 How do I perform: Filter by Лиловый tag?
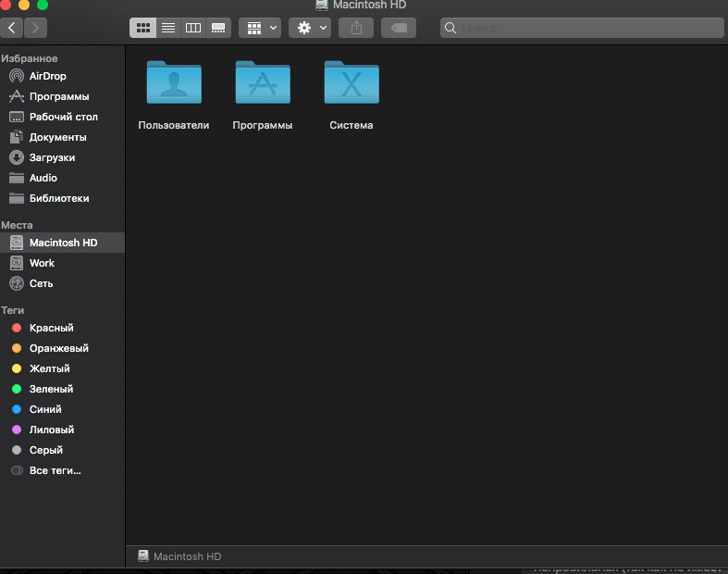pos(62,430)
